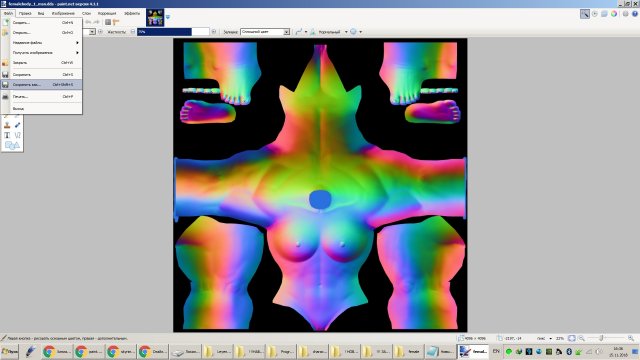Choose Выход in the File menu
This screenshot has height=360, width=640.
[x=42, y=109]
